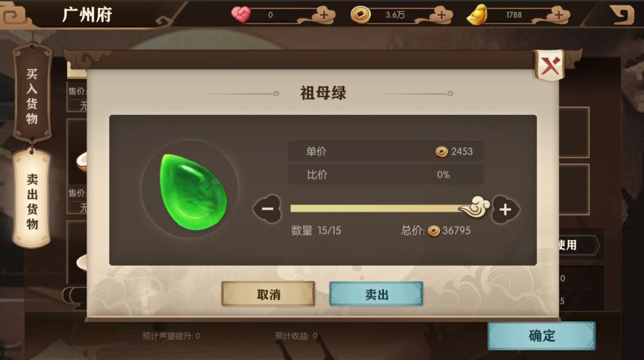The image size is (644, 360).
Task: Confirm with the 确定 button
Action: click(x=541, y=336)
